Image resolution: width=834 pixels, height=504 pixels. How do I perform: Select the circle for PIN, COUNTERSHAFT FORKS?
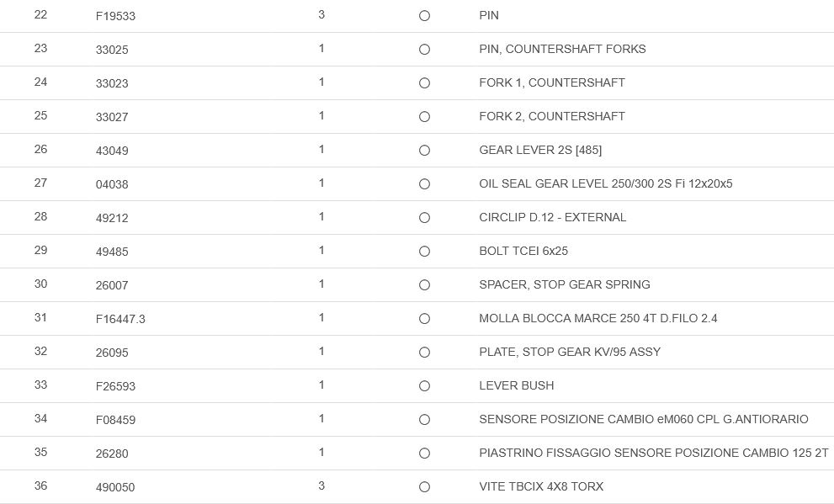click(424, 50)
